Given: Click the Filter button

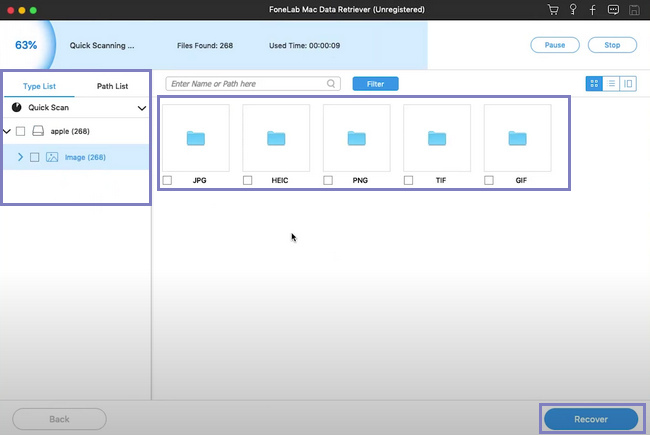Looking at the screenshot, I should 376,84.
